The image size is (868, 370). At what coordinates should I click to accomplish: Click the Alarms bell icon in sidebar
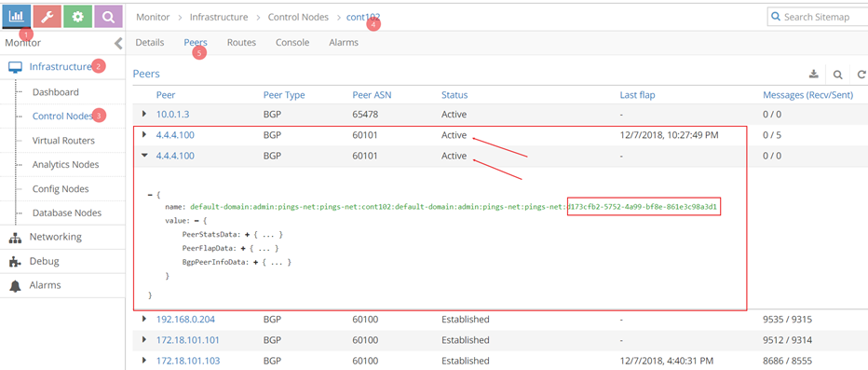tap(16, 286)
